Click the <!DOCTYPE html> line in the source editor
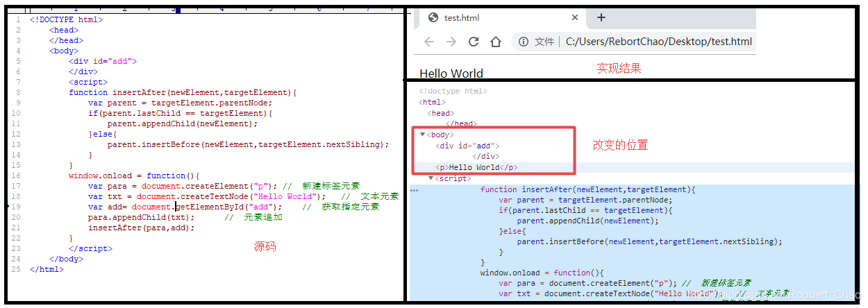Viewport: 868px width, 308px height. (x=66, y=19)
